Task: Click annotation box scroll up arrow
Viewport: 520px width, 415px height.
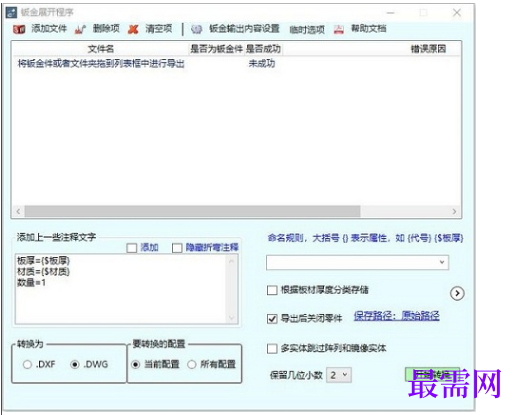Action: click(x=232, y=260)
